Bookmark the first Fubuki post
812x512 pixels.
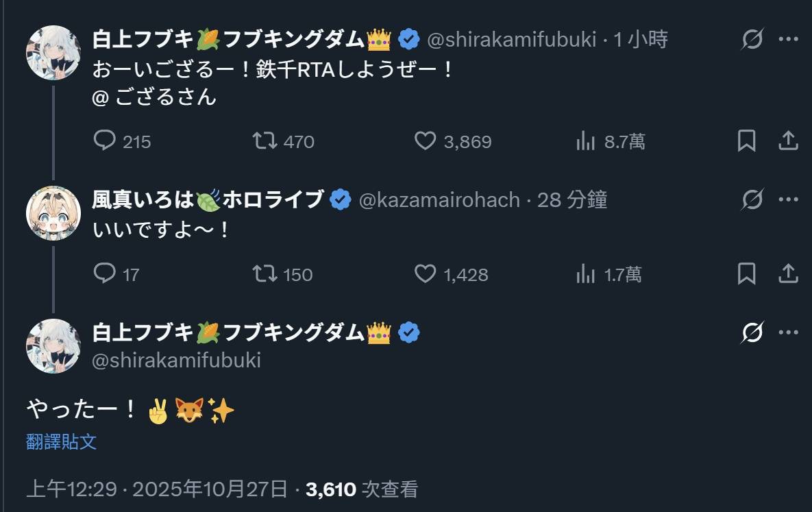click(x=746, y=141)
